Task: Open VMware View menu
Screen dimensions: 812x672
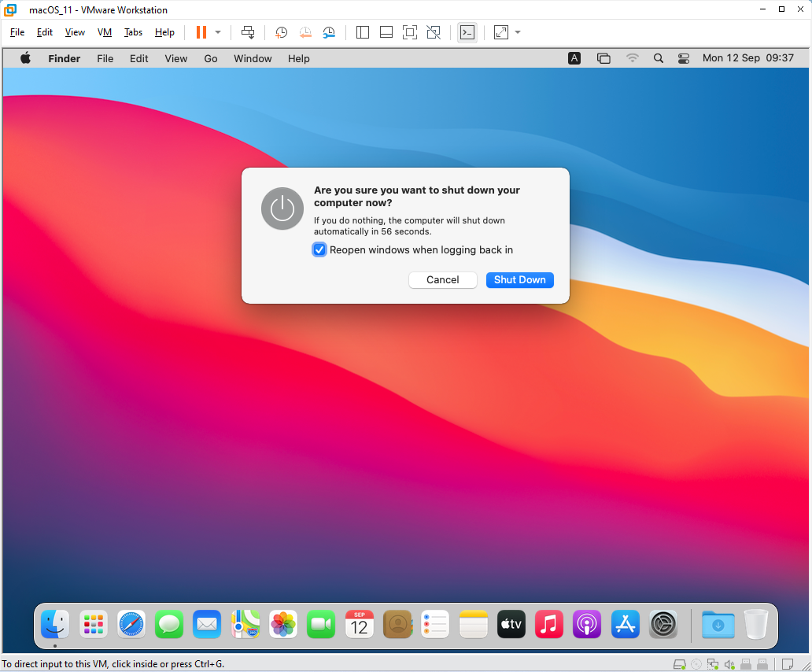Action: [x=75, y=32]
